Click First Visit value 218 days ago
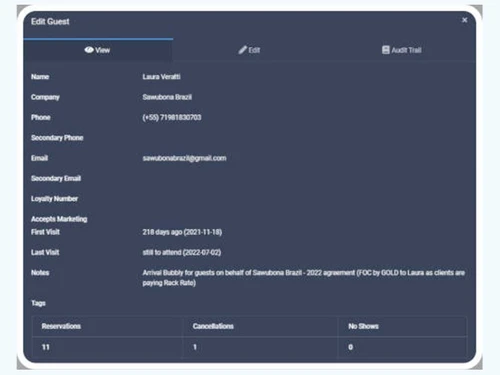The width and height of the screenshot is (500, 375). click(182, 232)
